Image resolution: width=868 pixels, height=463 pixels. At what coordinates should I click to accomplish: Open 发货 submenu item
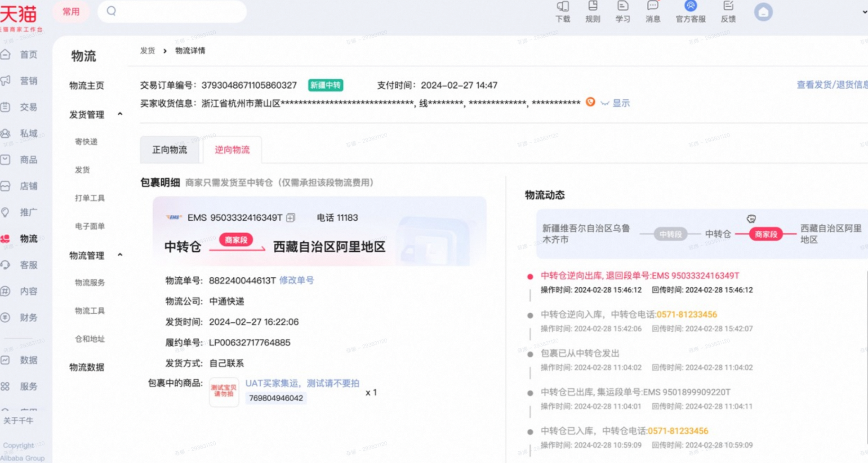[x=82, y=170]
